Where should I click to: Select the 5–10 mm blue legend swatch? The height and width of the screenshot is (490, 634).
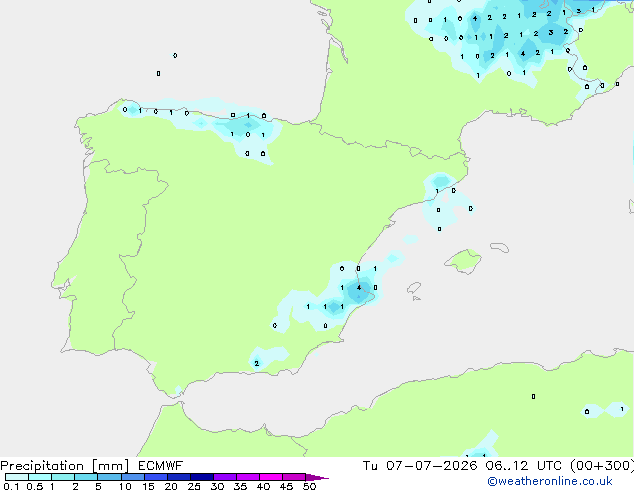pos(109,477)
